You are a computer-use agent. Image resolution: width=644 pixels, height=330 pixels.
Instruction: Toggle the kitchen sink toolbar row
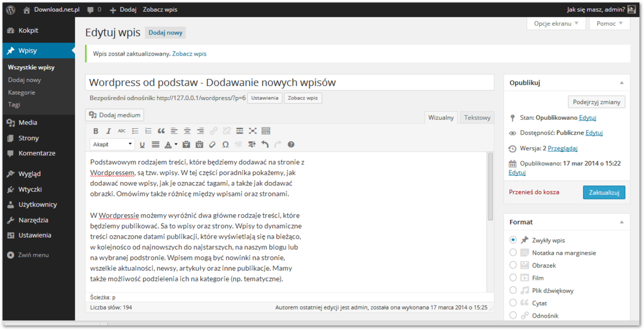pyautogui.click(x=266, y=131)
